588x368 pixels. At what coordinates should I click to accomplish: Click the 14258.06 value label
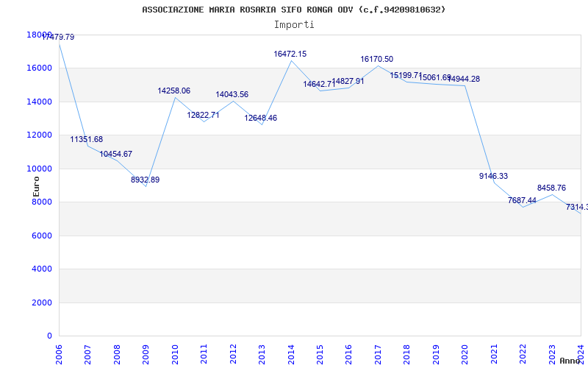click(x=173, y=91)
